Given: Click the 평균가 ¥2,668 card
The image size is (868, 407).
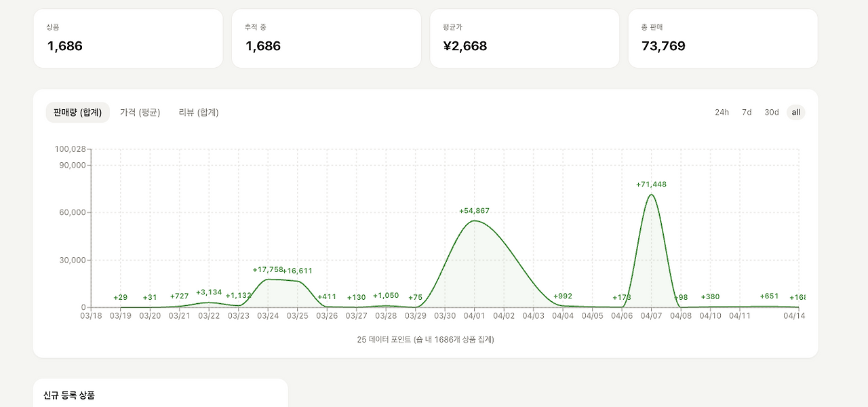Looking at the screenshot, I should tap(525, 39).
